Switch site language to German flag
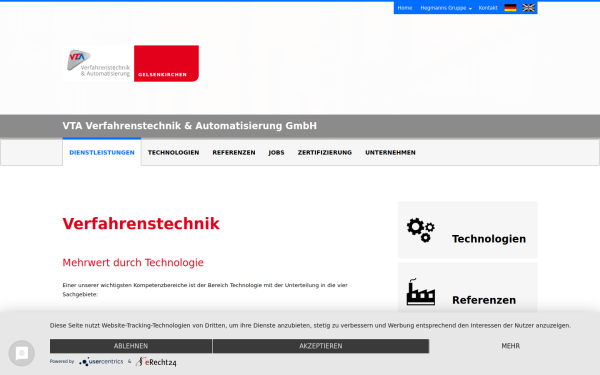 click(x=510, y=8)
